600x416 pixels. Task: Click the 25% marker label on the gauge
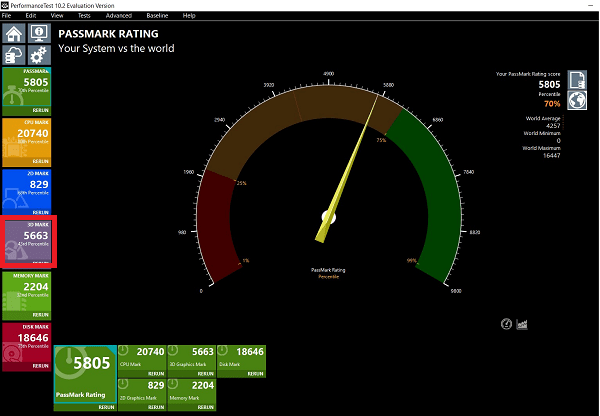(241, 183)
